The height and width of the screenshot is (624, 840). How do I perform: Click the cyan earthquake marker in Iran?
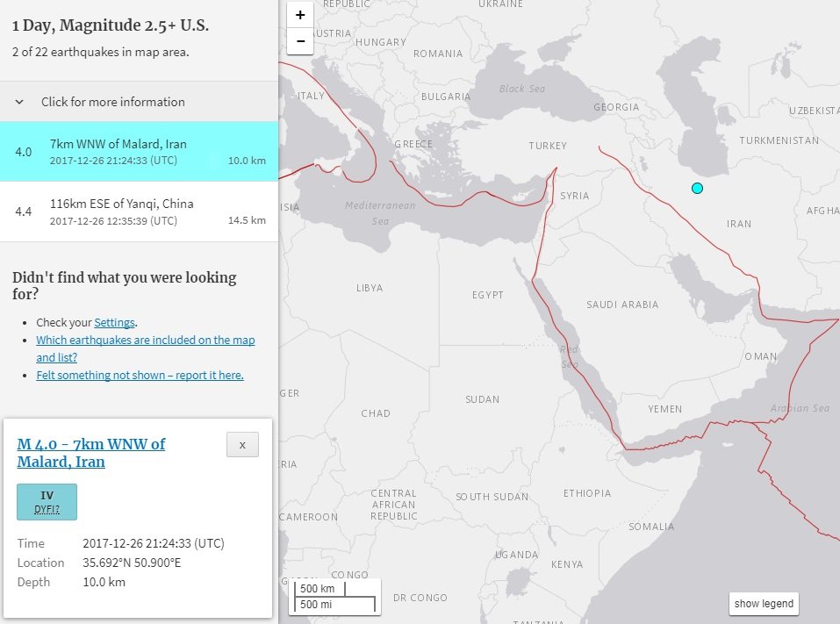[697, 188]
